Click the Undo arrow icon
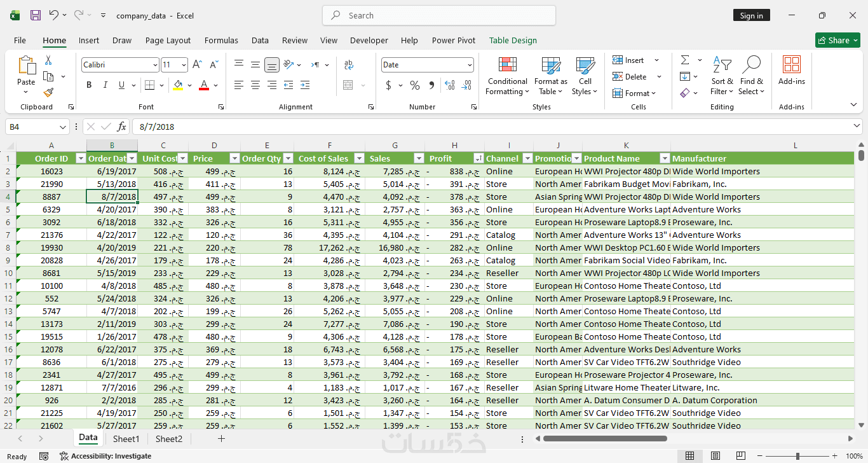The width and height of the screenshot is (868, 463). click(x=54, y=15)
